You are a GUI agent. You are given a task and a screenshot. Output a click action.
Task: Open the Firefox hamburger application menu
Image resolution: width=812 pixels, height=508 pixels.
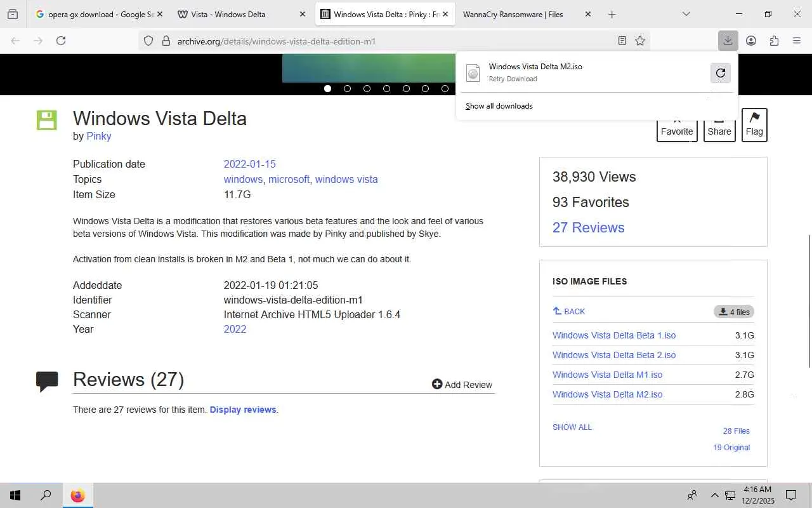tap(797, 41)
